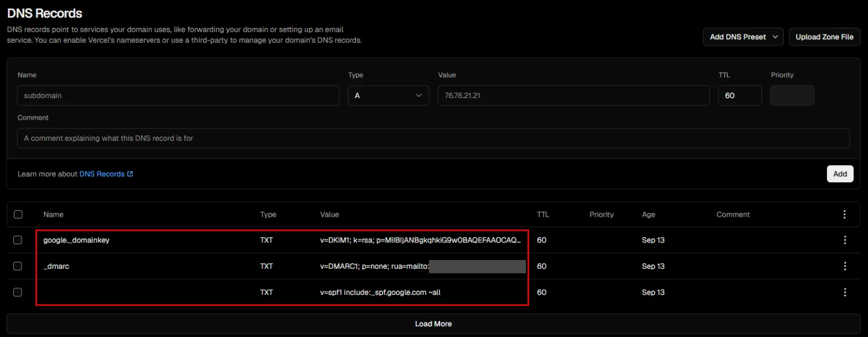The width and height of the screenshot is (868, 337).
Task: Click the Age column header
Action: [x=648, y=215]
